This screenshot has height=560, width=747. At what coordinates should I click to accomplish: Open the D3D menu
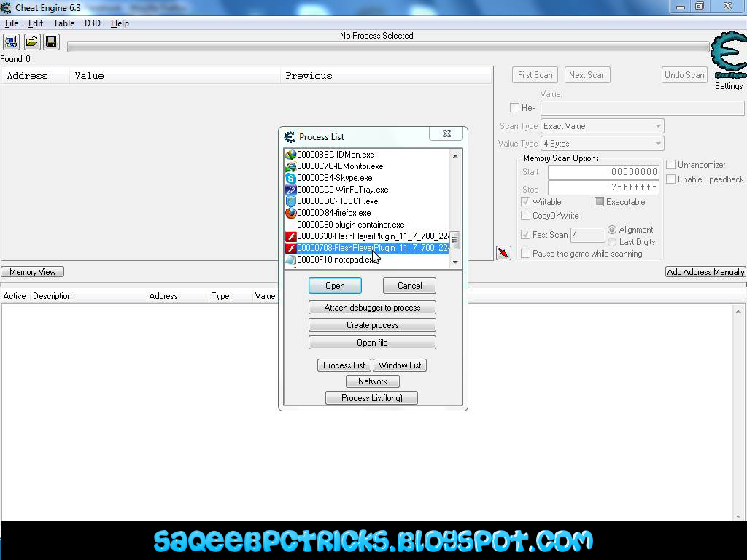coord(93,23)
